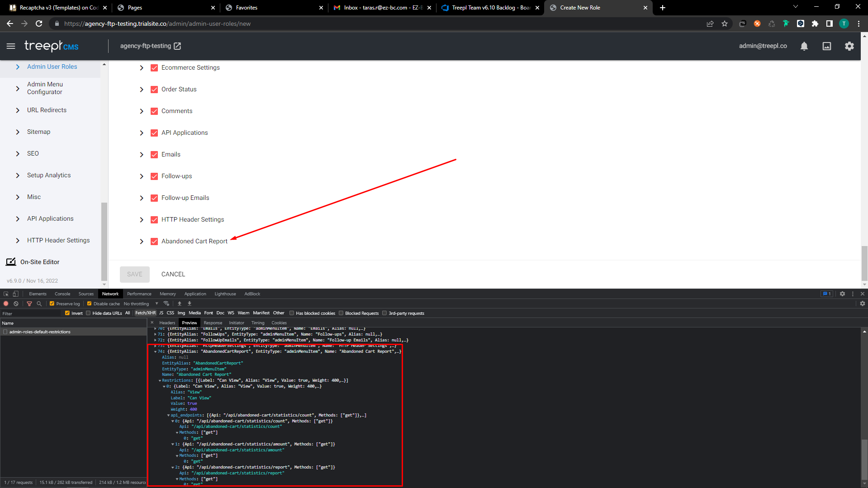This screenshot has height=488, width=868.
Task: Toggle DevTools inspect element picker
Action: tap(6, 294)
